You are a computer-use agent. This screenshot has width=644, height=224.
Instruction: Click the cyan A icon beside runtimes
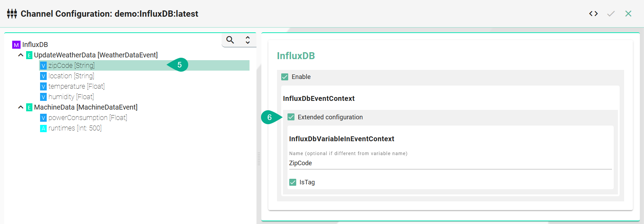click(x=43, y=128)
